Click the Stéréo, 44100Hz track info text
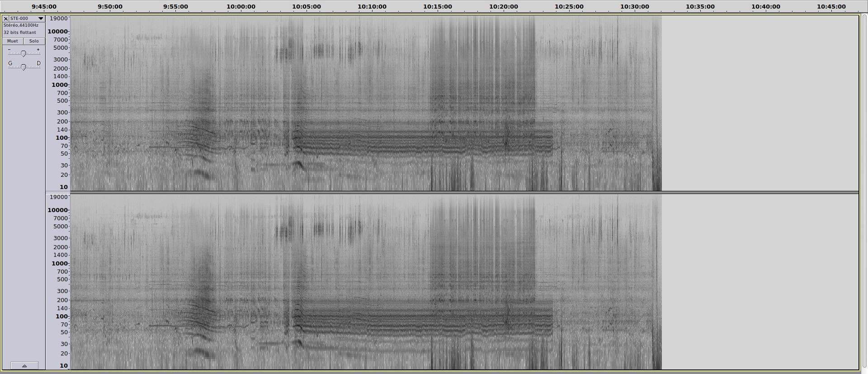The image size is (868, 374). (x=21, y=25)
